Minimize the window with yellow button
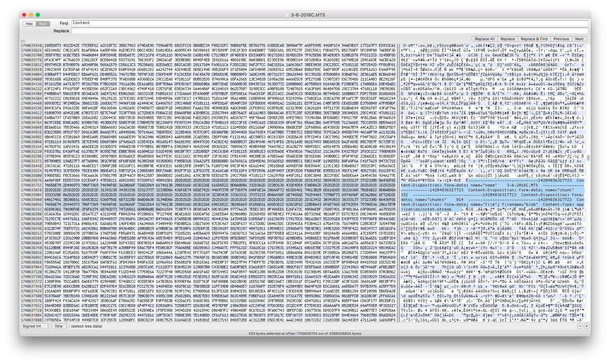The height and width of the screenshot is (364, 610). click(31, 15)
